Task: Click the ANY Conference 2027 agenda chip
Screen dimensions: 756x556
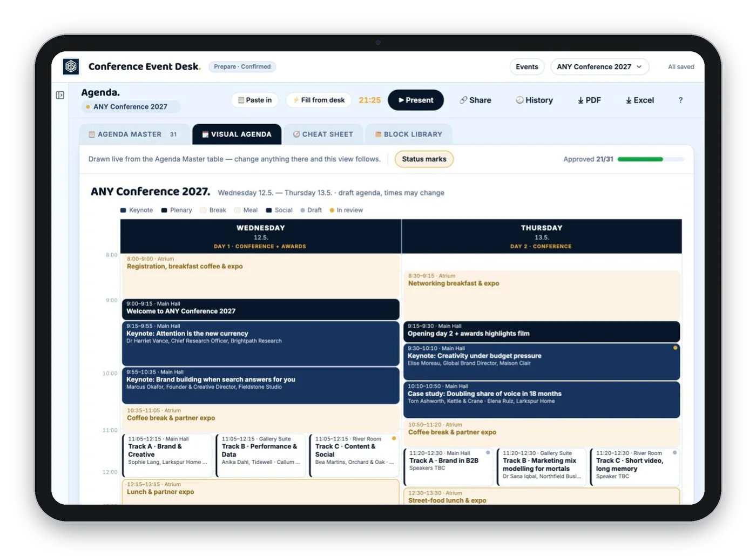Action: click(130, 107)
